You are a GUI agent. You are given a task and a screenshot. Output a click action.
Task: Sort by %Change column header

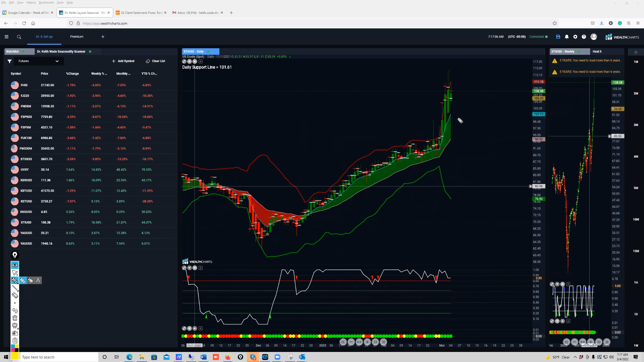[72, 74]
